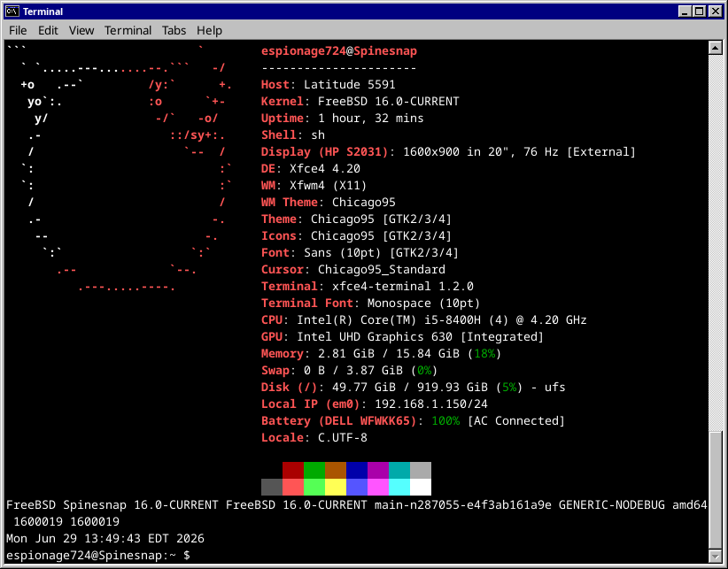Close the Terminal window

716,12
